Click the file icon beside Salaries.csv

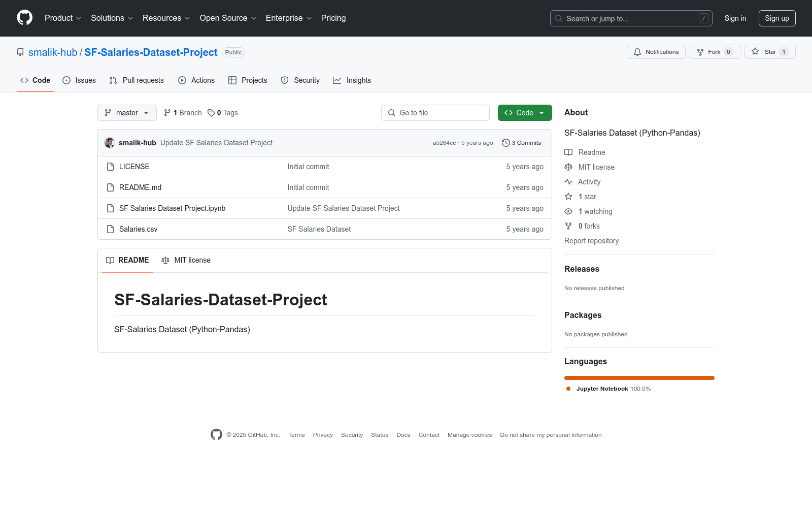pyautogui.click(x=110, y=229)
